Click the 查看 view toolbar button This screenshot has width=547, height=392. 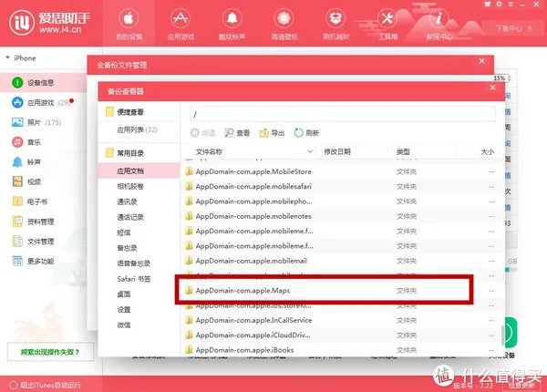tap(237, 132)
